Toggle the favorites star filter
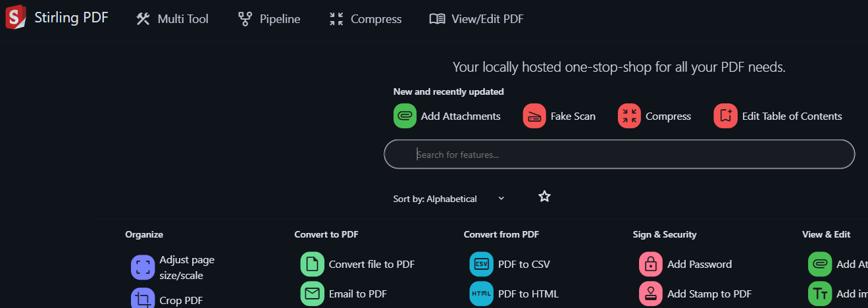Viewport: 868px width, 308px height. coord(544,196)
